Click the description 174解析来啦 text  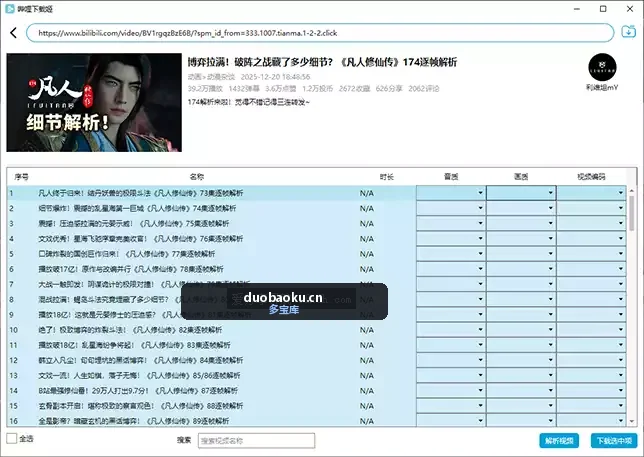tap(248, 102)
